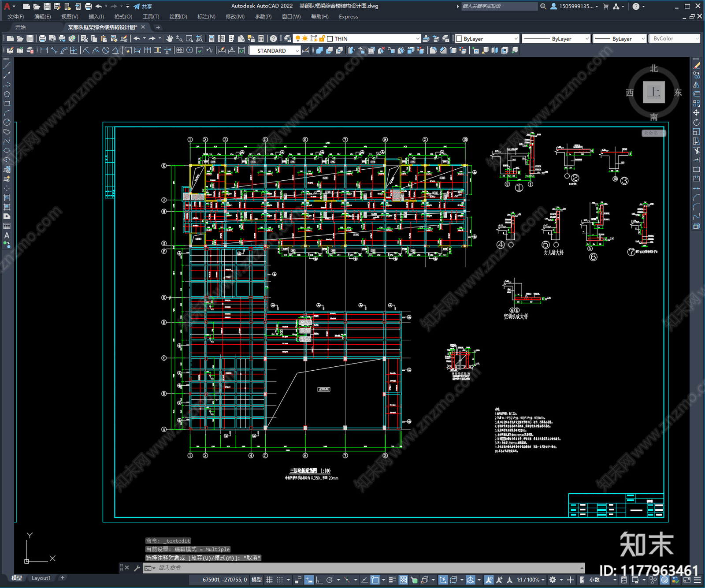Open the Express menu
The image size is (705, 588).
pos(349,17)
